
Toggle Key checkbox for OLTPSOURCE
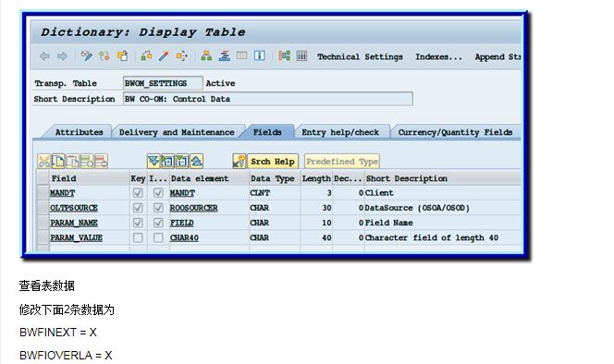point(138,208)
